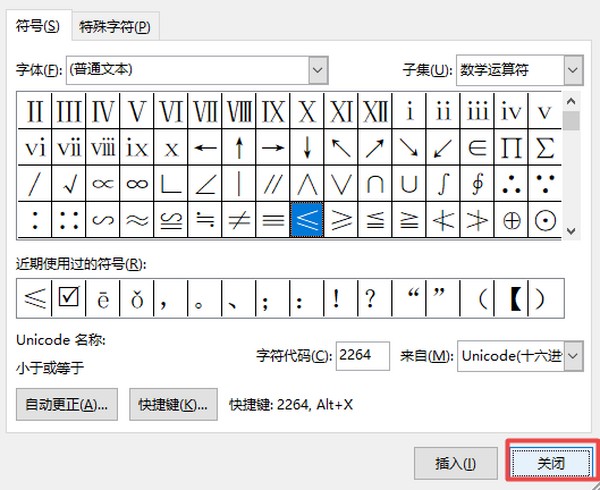Viewport: 600px width, 490px height.
Task: Choose recently used ǒ symbol
Action: (137, 298)
